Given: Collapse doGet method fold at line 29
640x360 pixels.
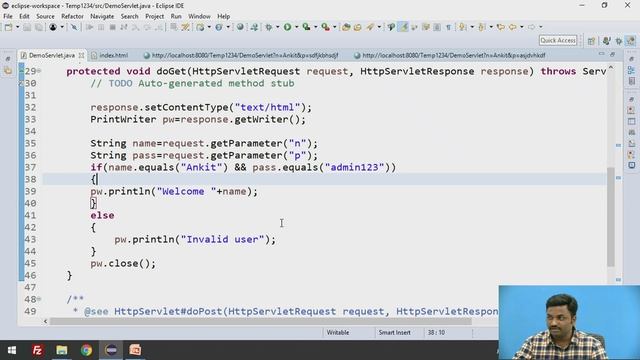Looking at the screenshot, I should coord(39,71).
